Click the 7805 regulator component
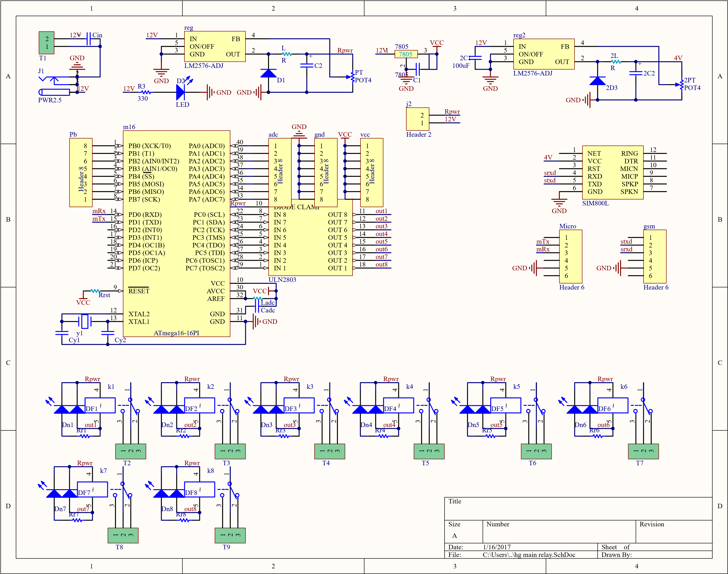728x574 pixels. 406,54
